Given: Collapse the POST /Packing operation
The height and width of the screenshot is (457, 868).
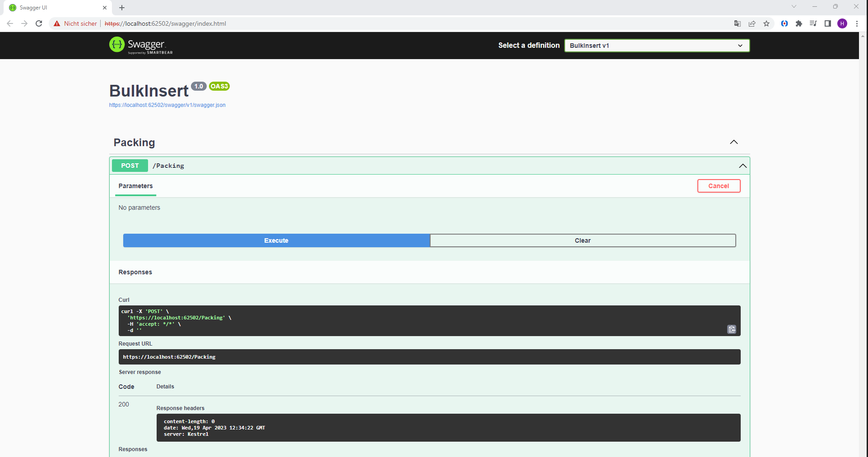Looking at the screenshot, I should point(742,166).
